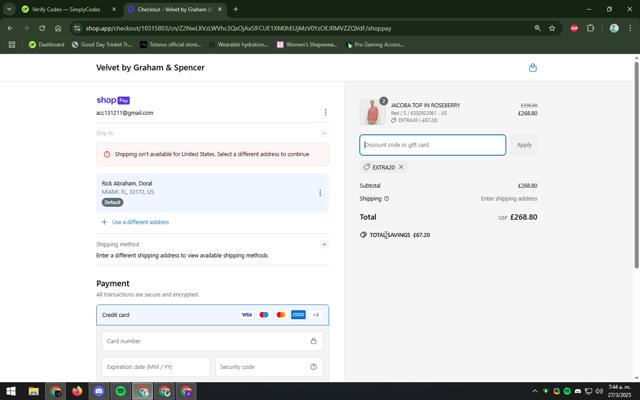Open Spotify from the taskbar
The image size is (640, 400).
coord(121,391)
